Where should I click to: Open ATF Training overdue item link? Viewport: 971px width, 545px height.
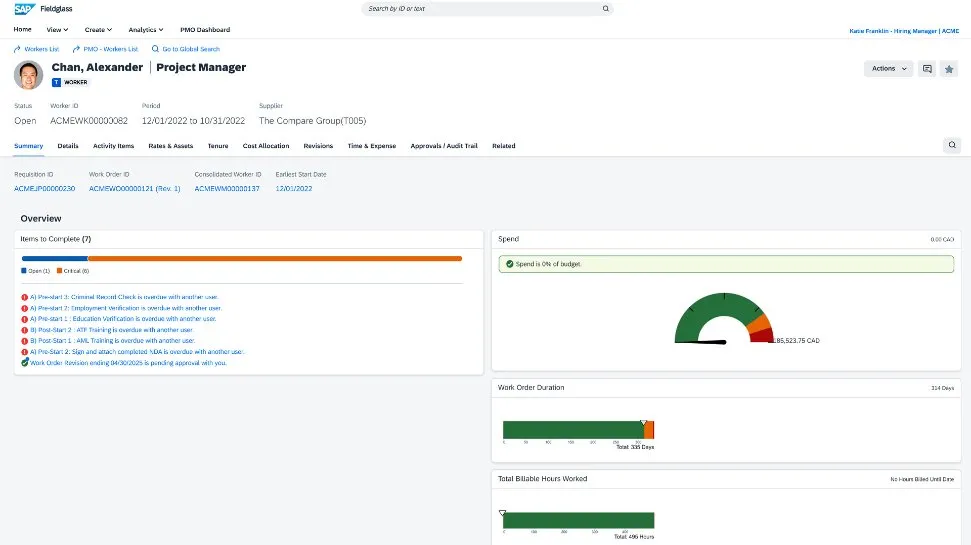(111, 330)
